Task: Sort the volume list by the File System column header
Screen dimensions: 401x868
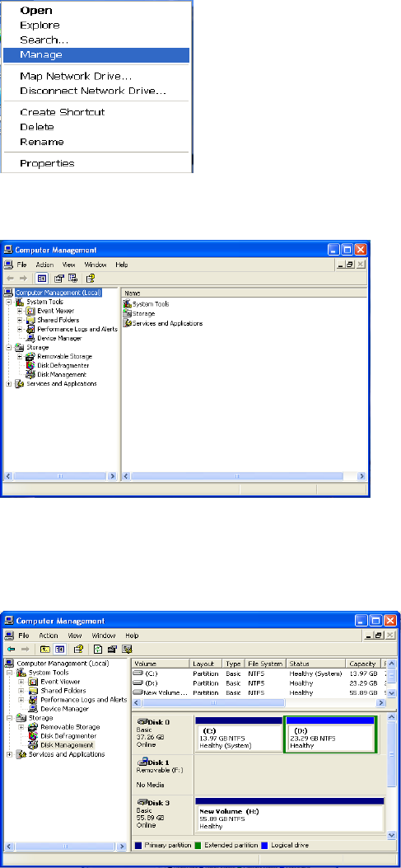Action: point(265,664)
